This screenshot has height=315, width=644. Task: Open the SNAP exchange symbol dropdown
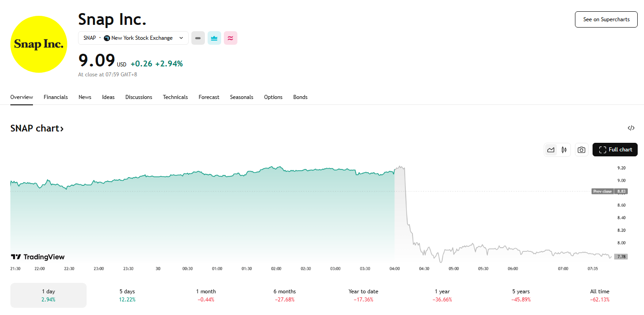[133, 38]
